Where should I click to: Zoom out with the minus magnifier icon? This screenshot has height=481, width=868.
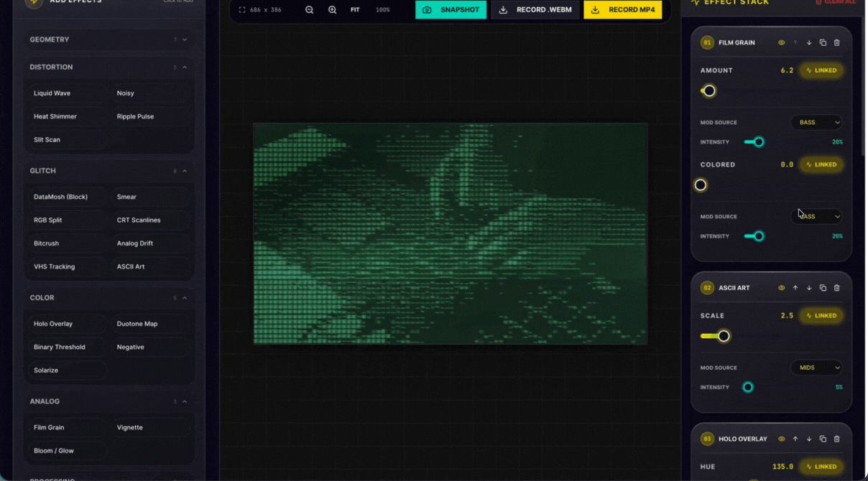[x=309, y=10]
